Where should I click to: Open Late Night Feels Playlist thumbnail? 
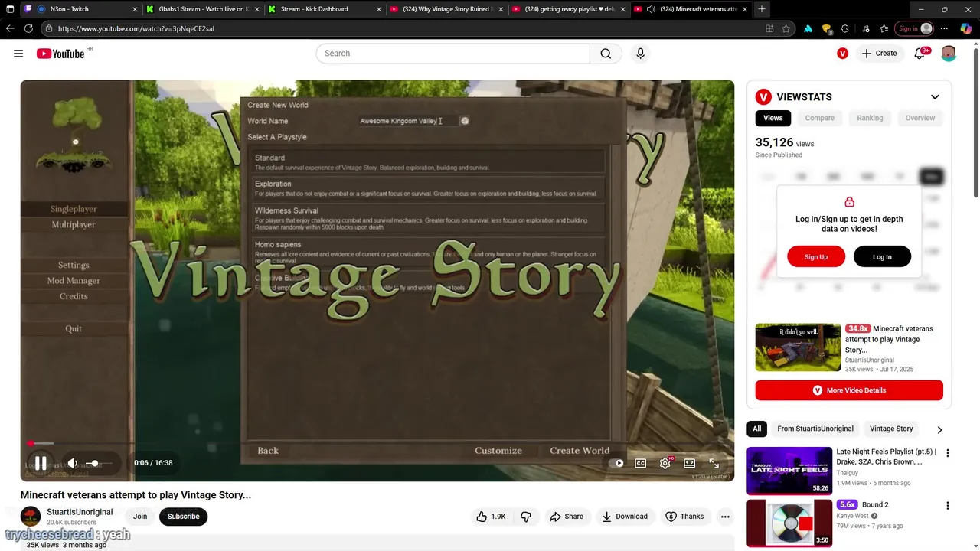789,471
